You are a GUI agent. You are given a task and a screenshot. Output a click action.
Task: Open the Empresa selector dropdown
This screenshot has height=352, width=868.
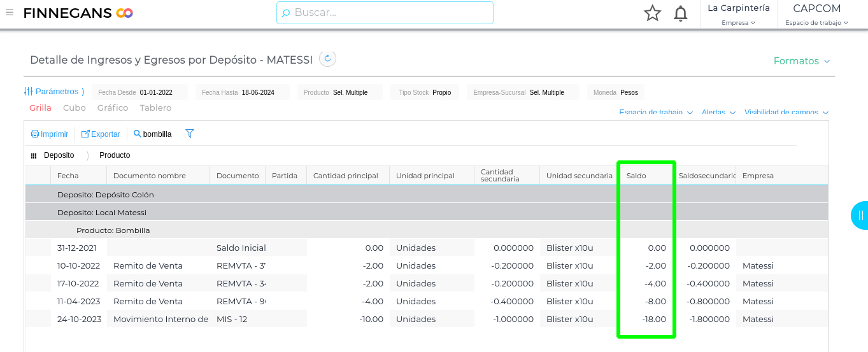738,23
